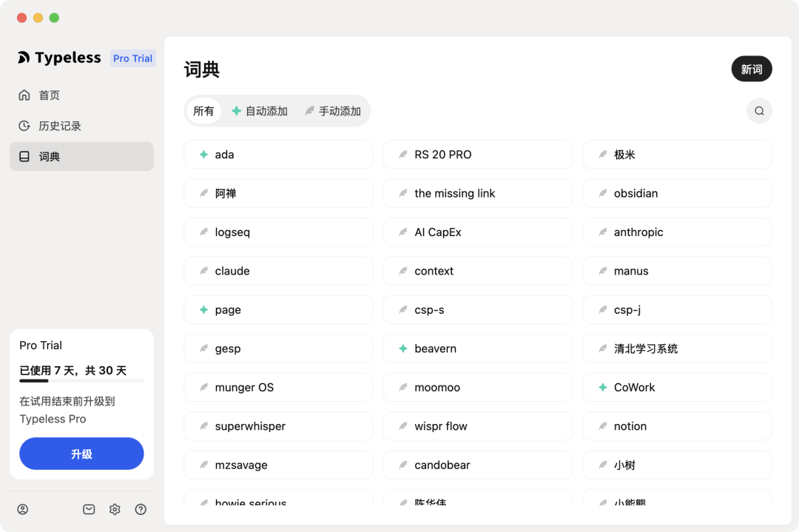This screenshot has height=532, width=799.
Task: Select the 所有 filter tab
Action: [204, 111]
